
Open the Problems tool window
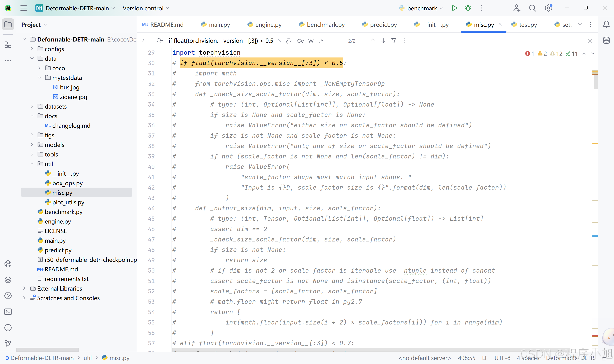[8, 328]
